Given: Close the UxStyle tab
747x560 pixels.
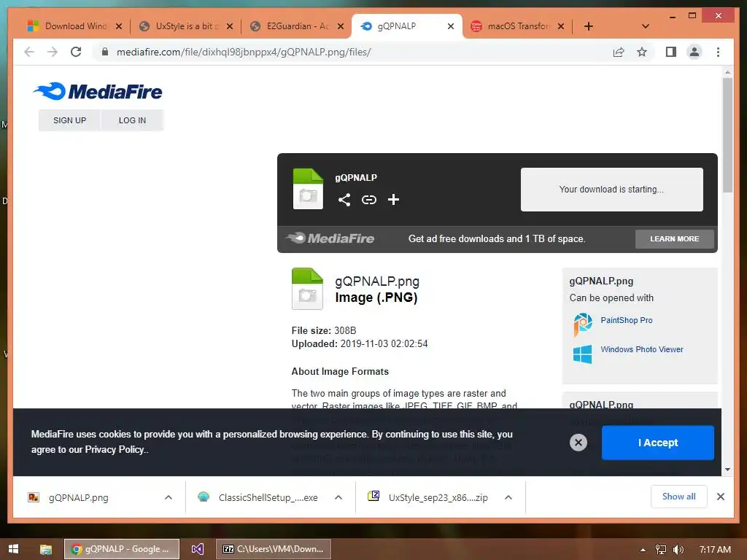Looking at the screenshot, I should pos(230,26).
